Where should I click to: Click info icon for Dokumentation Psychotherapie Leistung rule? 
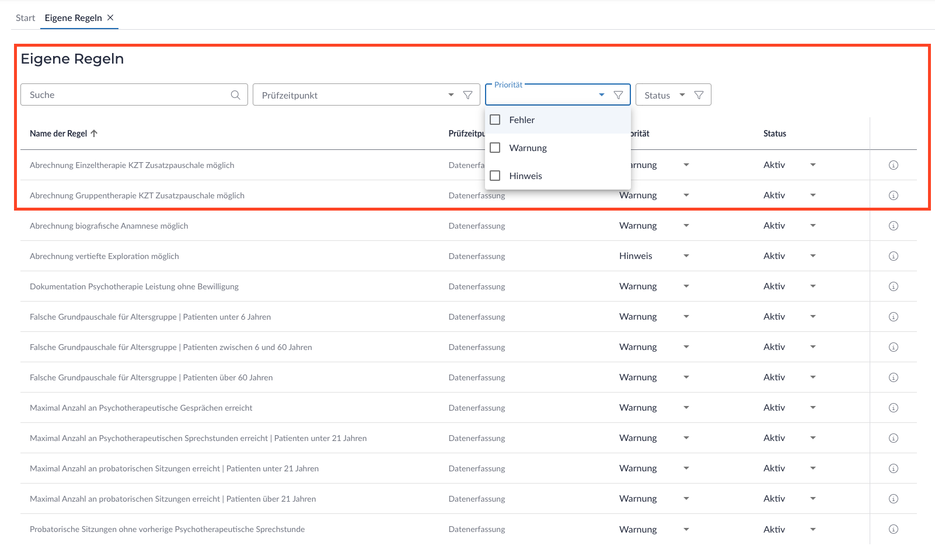(x=893, y=286)
